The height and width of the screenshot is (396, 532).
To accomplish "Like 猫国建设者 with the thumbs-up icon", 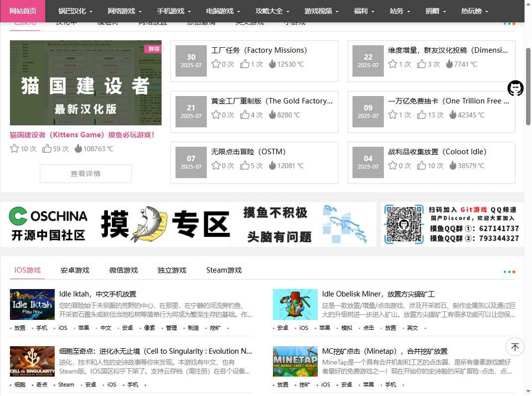I will (47, 148).
